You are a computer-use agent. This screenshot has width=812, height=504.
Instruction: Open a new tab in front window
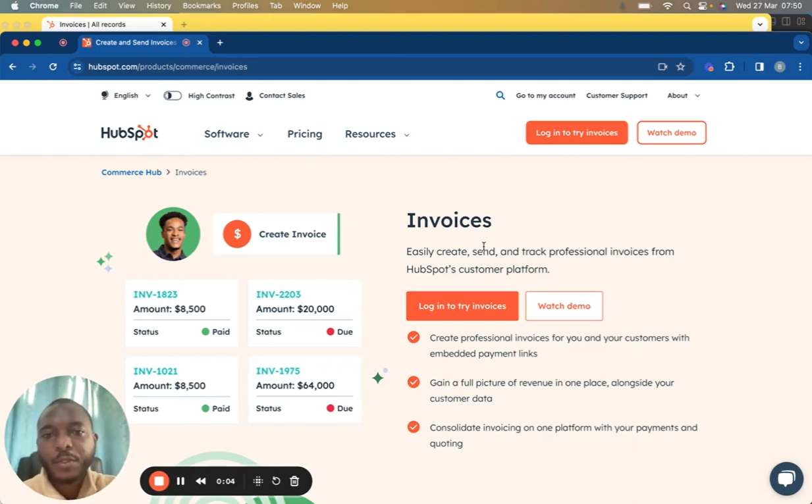[x=220, y=43]
